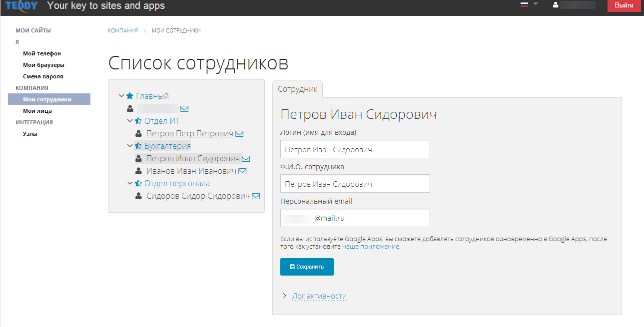
Task: Click the user profile icon in the top bar
Action: pyautogui.click(x=555, y=5)
